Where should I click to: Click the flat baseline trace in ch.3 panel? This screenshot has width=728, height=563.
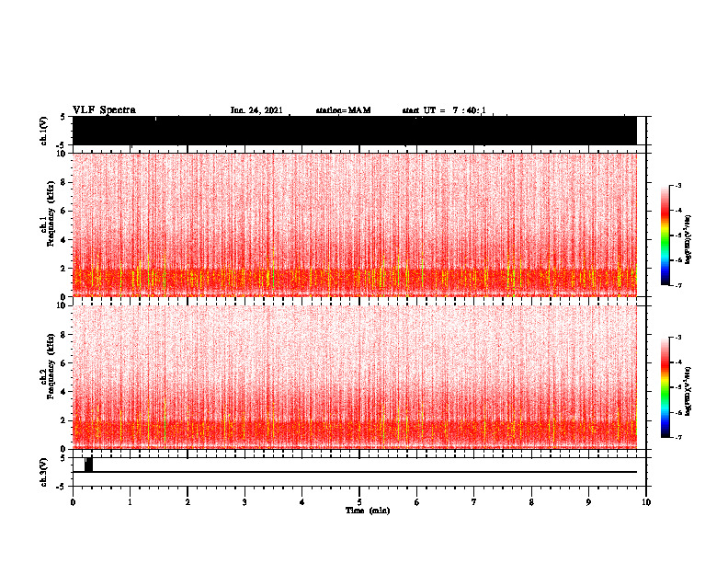pos(355,472)
